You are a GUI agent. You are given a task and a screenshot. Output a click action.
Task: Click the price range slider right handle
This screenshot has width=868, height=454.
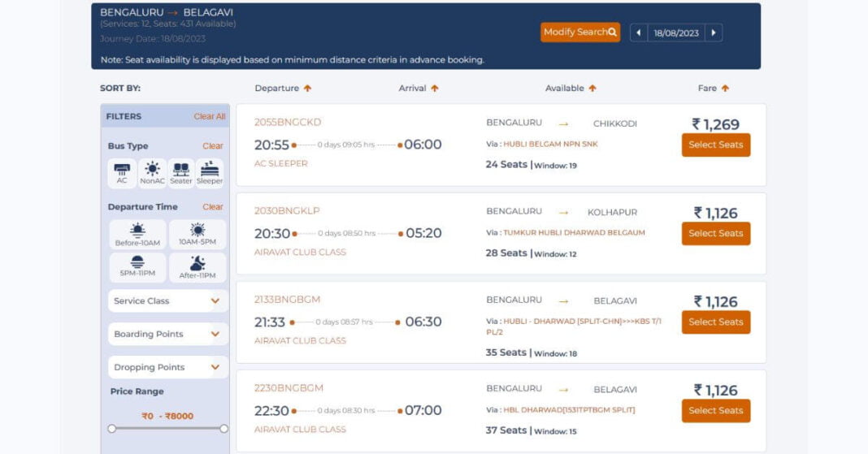pos(224,429)
